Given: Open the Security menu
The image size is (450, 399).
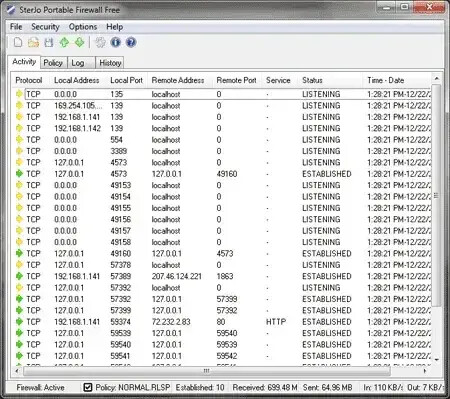Looking at the screenshot, I should (45, 27).
